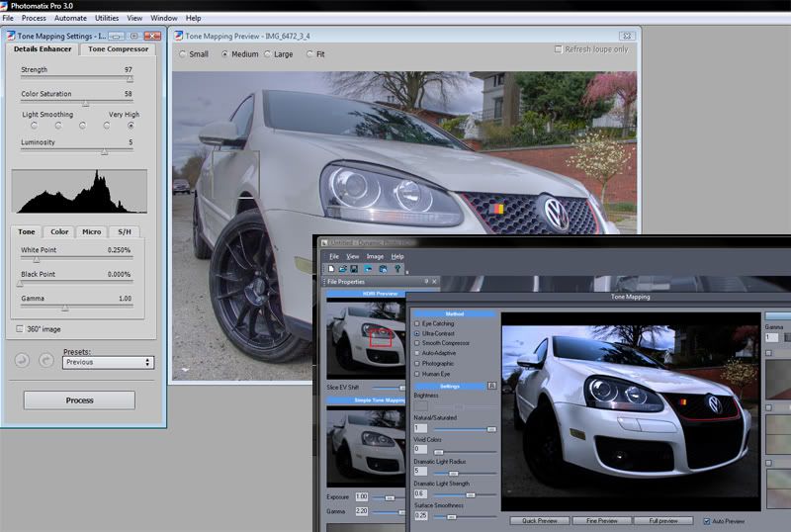Switch to the Tone tab
The width and height of the screenshot is (791, 532).
27,231
